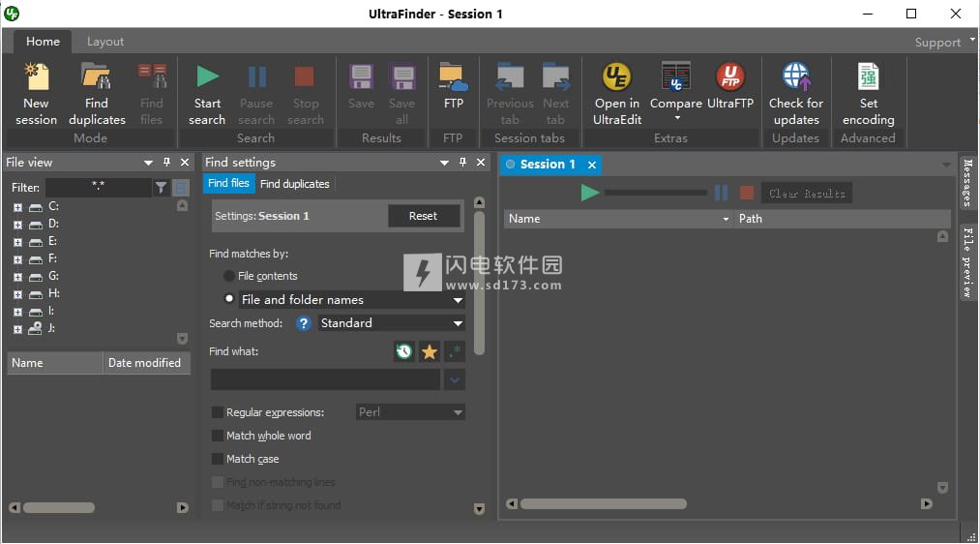The height and width of the screenshot is (544, 980).
Task: Open Perl regex engine dropdown
Action: [x=459, y=412]
